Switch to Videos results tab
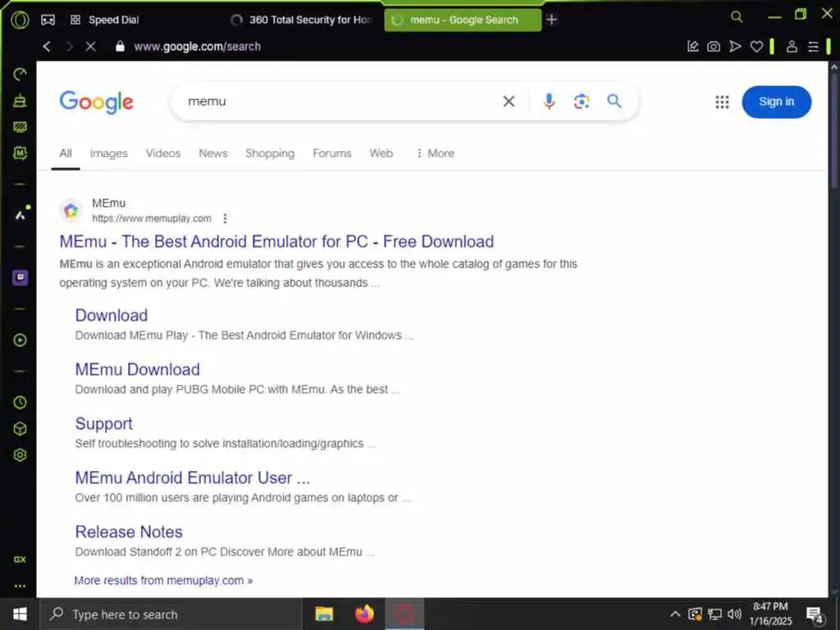Viewport: 840px width, 630px height. (x=163, y=153)
